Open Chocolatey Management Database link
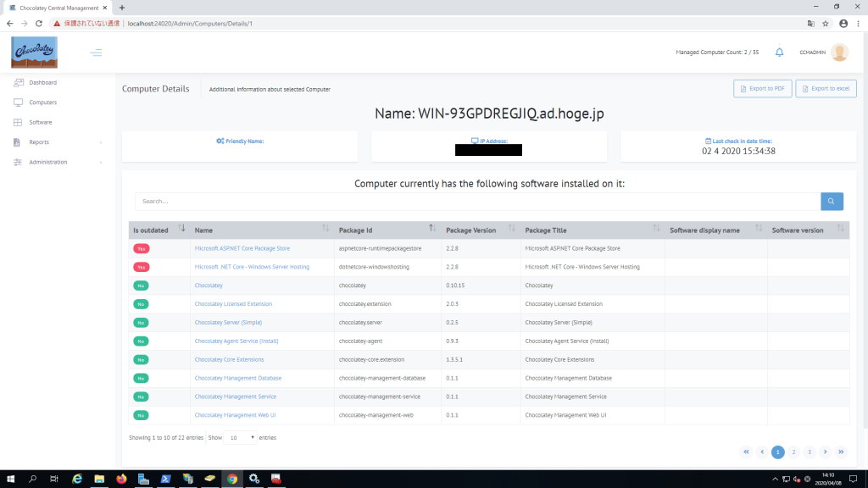The width and height of the screenshot is (868, 488). click(x=238, y=378)
